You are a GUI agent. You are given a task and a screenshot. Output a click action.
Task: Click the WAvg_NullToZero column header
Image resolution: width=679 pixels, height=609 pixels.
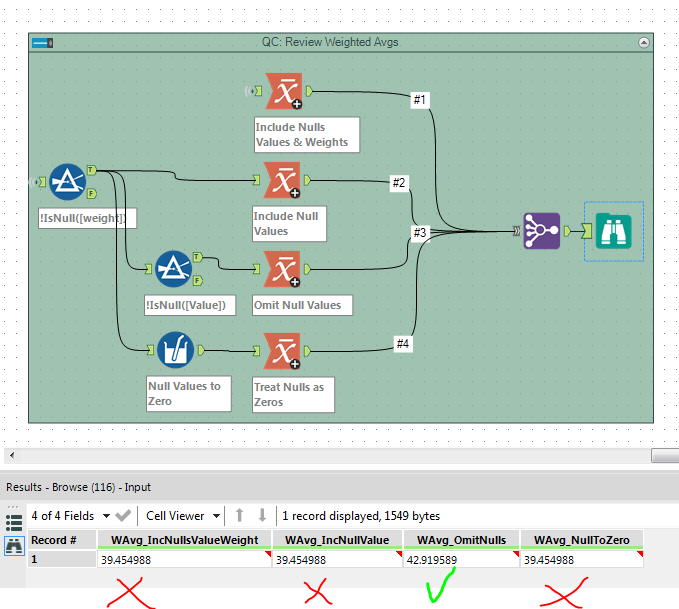582,540
